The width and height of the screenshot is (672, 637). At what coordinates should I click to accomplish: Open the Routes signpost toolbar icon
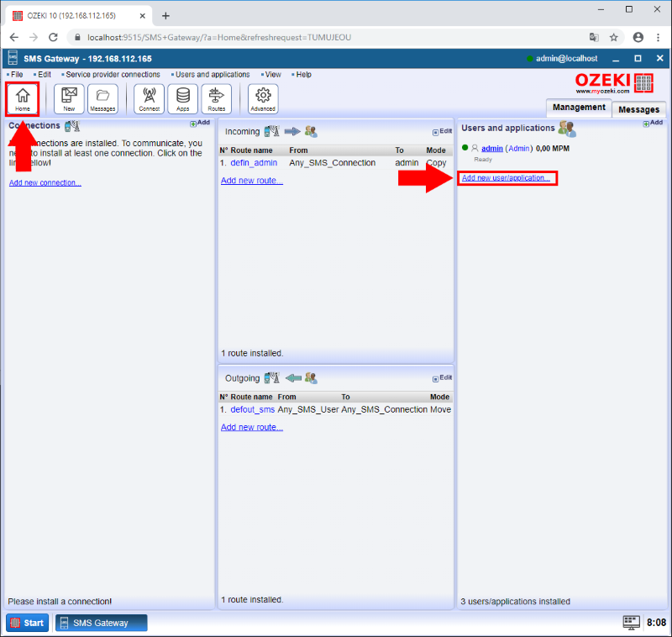[x=217, y=98]
